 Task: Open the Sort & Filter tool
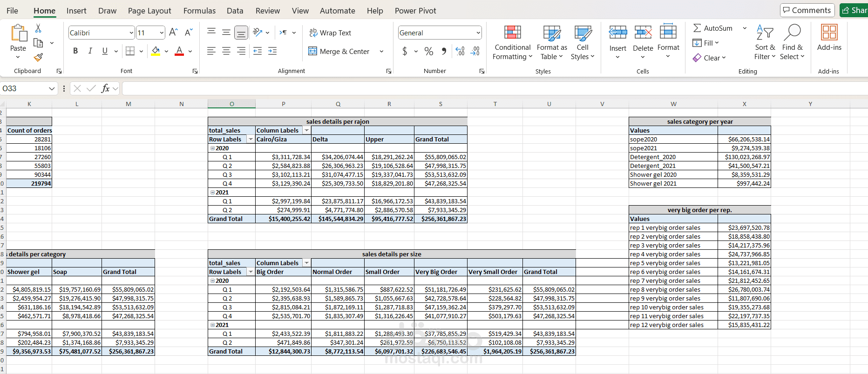click(765, 43)
